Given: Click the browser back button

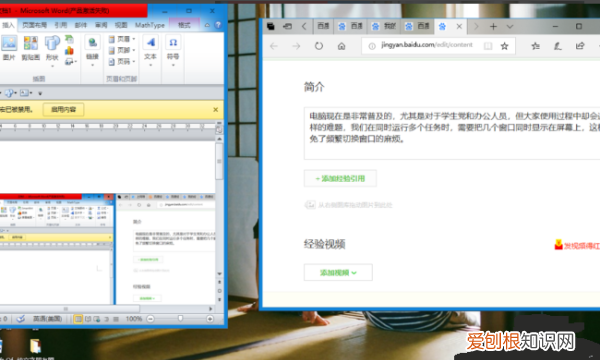Looking at the screenshot, I should pyautogui.click(x=274, y=46).
